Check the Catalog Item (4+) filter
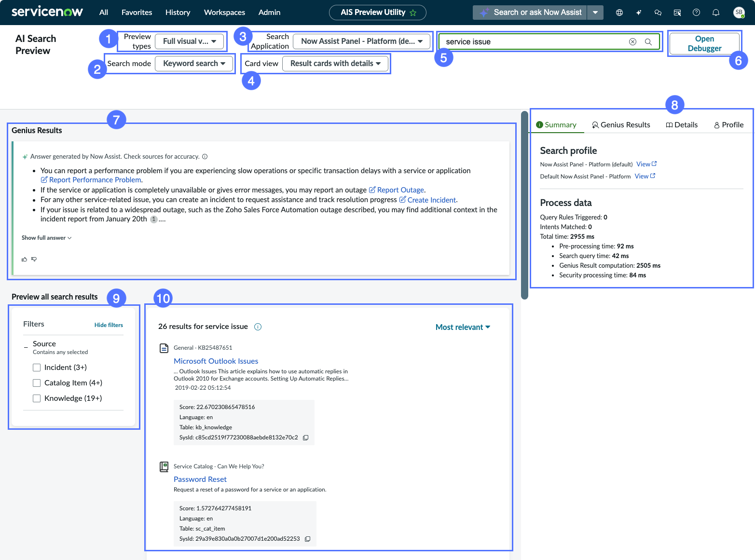 point(37,383)
